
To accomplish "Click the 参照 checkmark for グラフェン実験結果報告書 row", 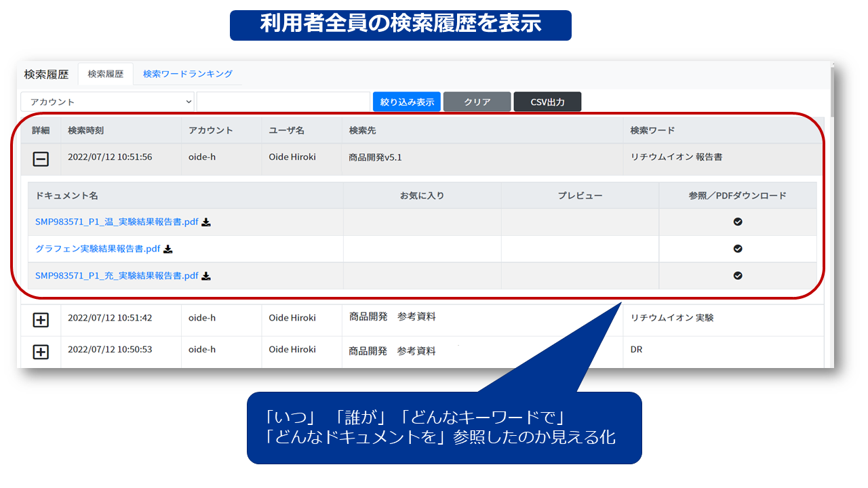I will (x=737, y=249).
